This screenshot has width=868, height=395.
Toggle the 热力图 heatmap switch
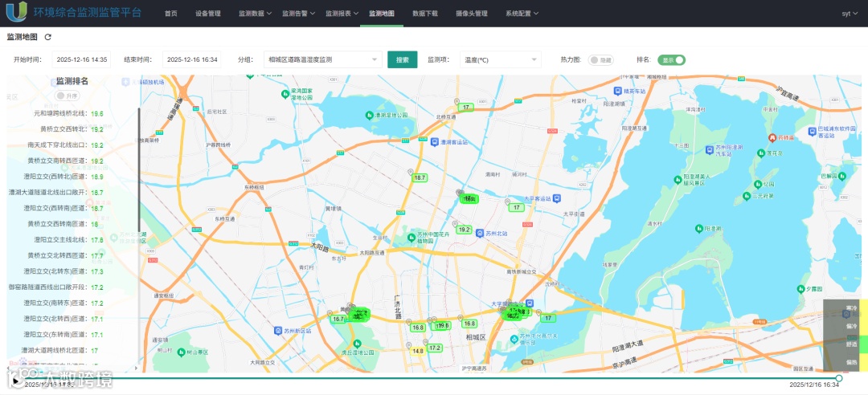(601, 59)
